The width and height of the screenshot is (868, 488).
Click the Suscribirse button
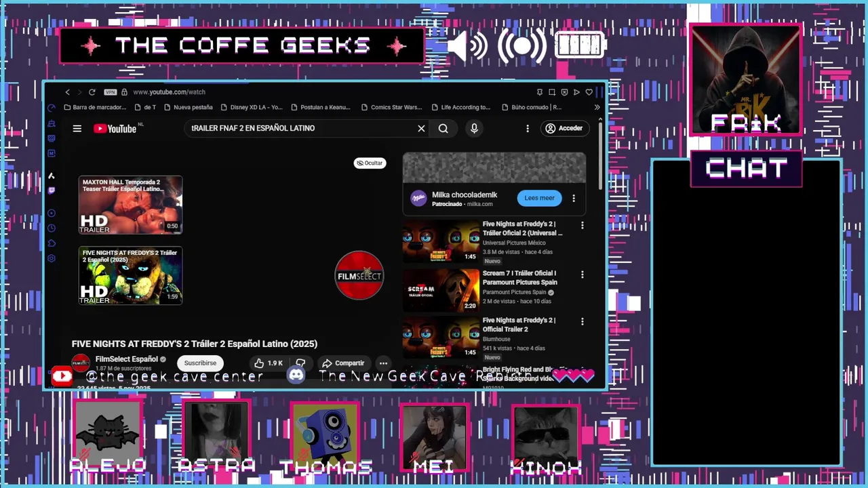click(200, 363)
